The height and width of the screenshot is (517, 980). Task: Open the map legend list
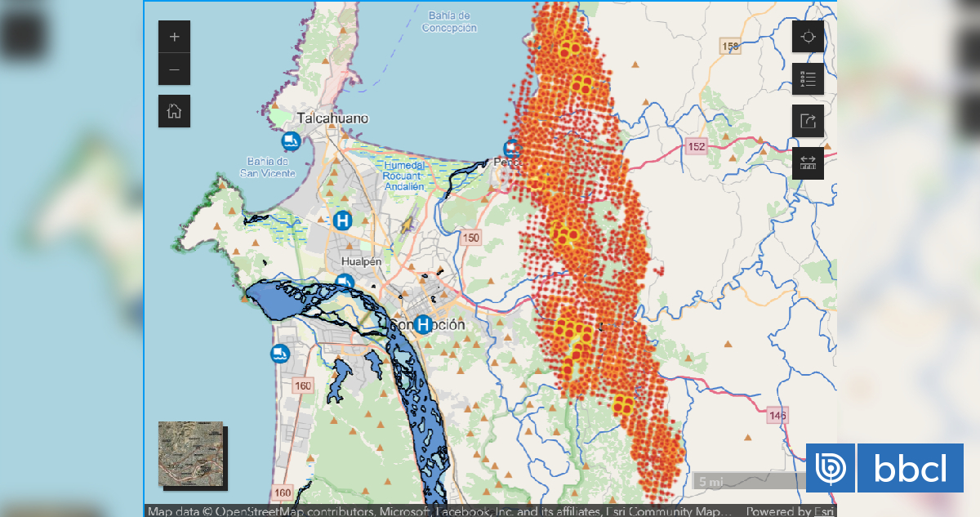click(x=808, y=79)
